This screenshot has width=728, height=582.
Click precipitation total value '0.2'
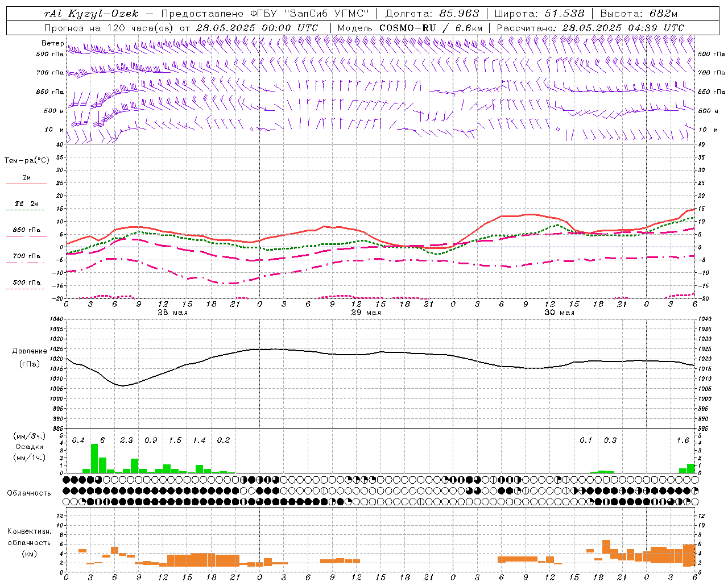[224, 440]
